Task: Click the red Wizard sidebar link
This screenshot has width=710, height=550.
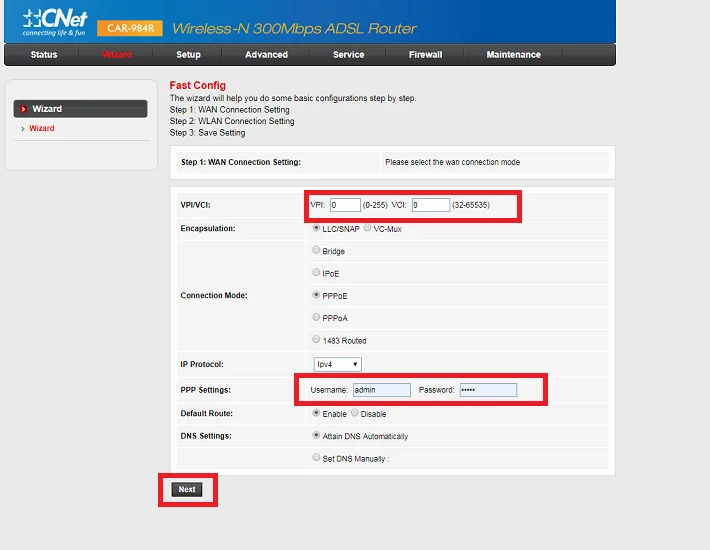Action: pos(42,129)
